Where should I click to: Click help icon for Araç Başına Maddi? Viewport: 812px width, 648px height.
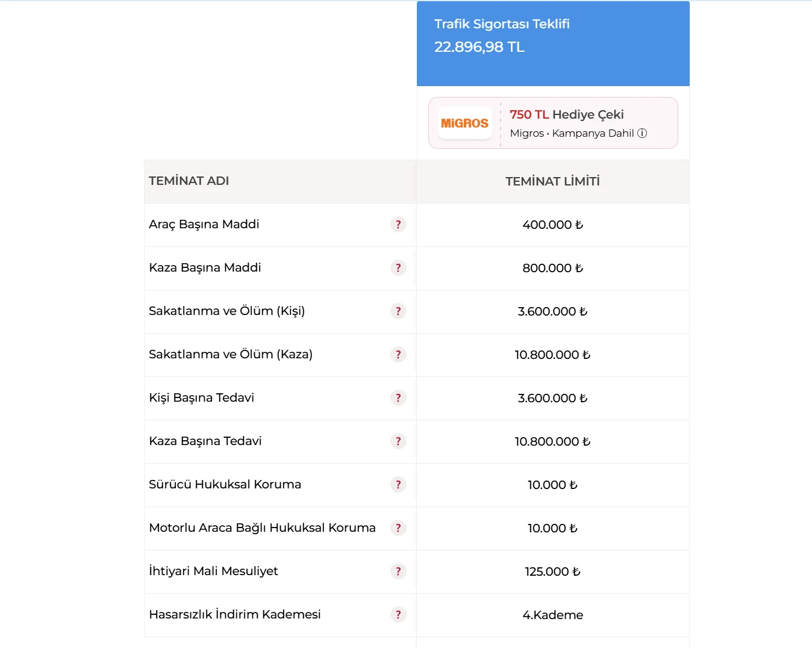click(398, 225)
